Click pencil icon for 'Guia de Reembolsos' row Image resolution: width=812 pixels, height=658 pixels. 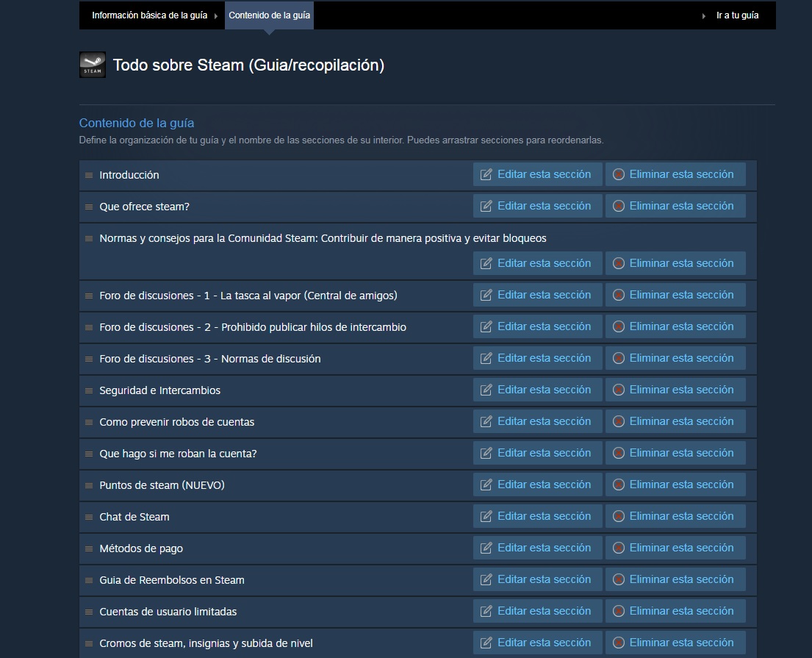point(486,579)
